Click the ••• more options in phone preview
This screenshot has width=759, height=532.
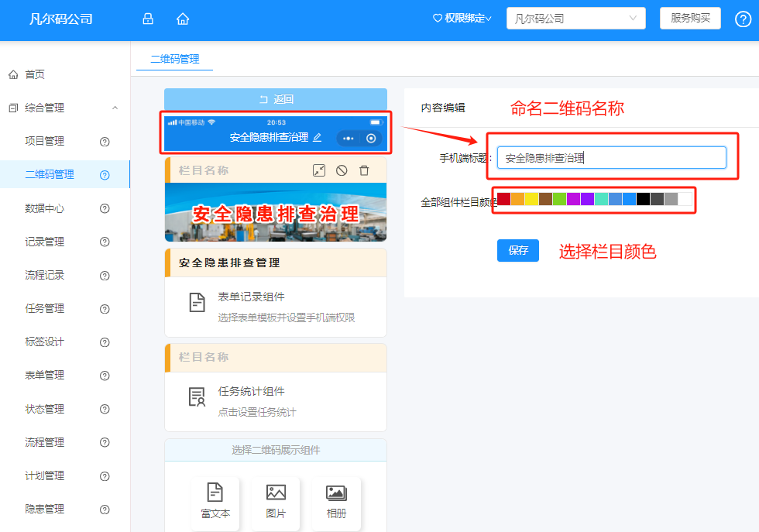[x=347, y=139]
